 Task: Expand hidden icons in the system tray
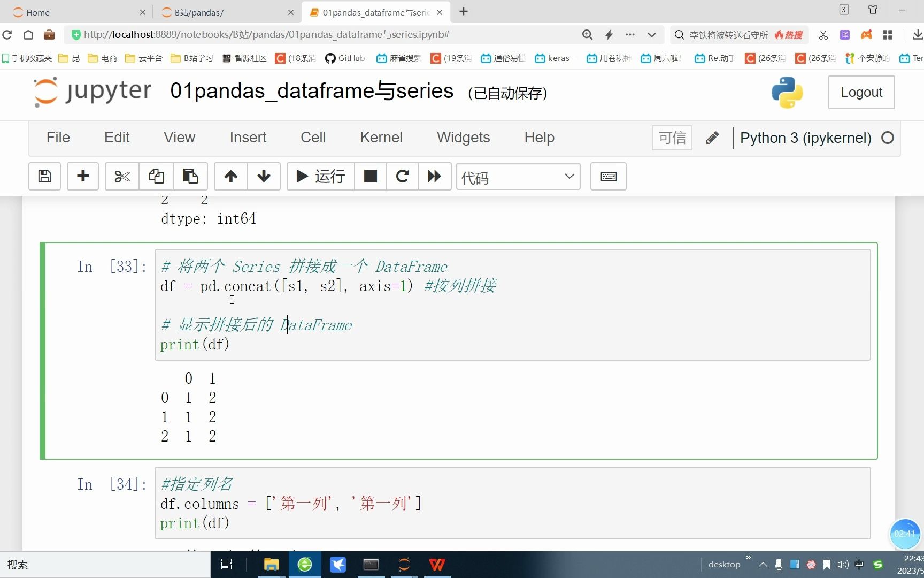763,565
